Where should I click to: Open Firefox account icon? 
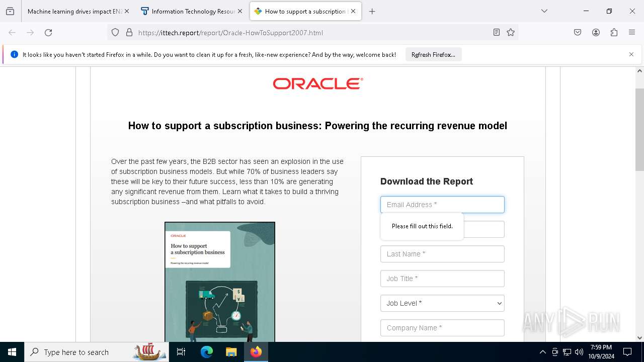(596, 33)
